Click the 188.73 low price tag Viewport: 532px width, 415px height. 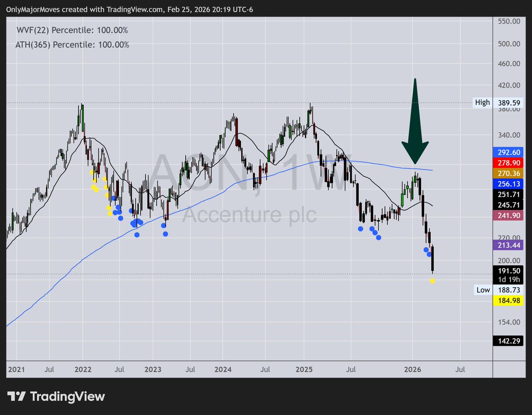pyautogui.click(x=508, y=290)
